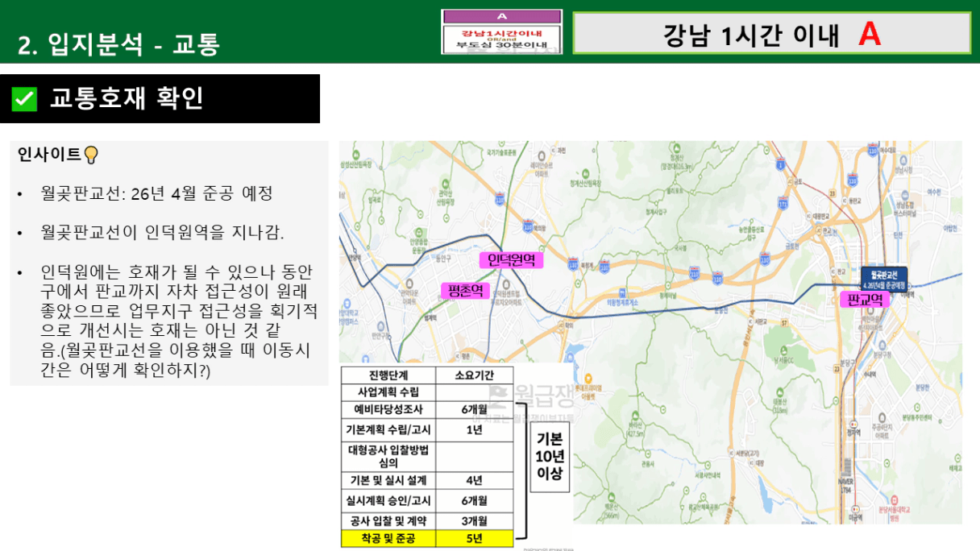Click the 소요기간 column header

475,375
